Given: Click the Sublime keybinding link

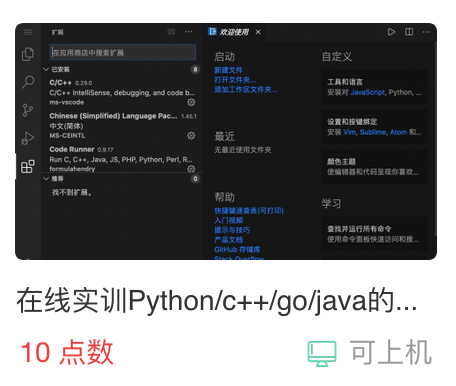Looking at the screenshot, I should [x=373, y=132].
